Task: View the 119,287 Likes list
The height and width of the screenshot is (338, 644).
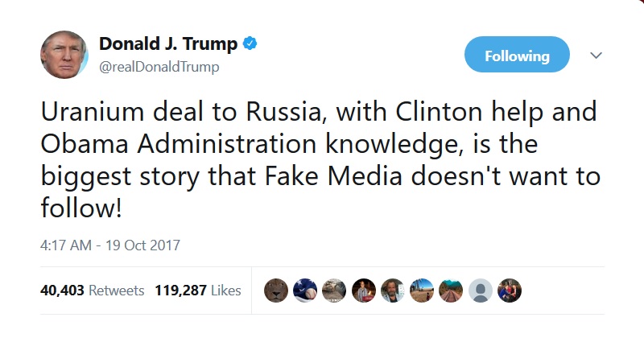Action: pyautogui.click(x=198, y=291)
